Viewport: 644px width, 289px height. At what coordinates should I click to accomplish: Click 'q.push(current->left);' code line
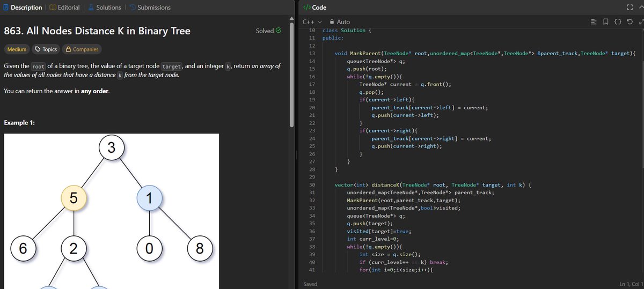(x=405, y=115)
